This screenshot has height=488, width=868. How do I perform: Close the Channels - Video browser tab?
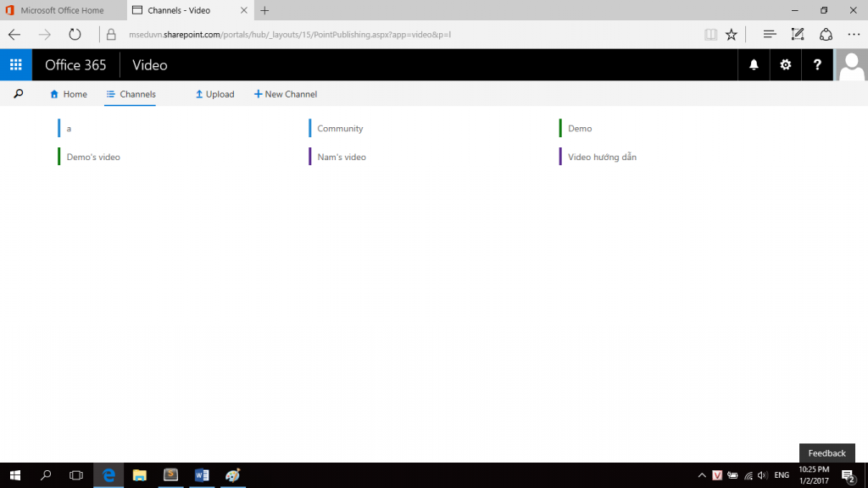(x=243, y=10)
